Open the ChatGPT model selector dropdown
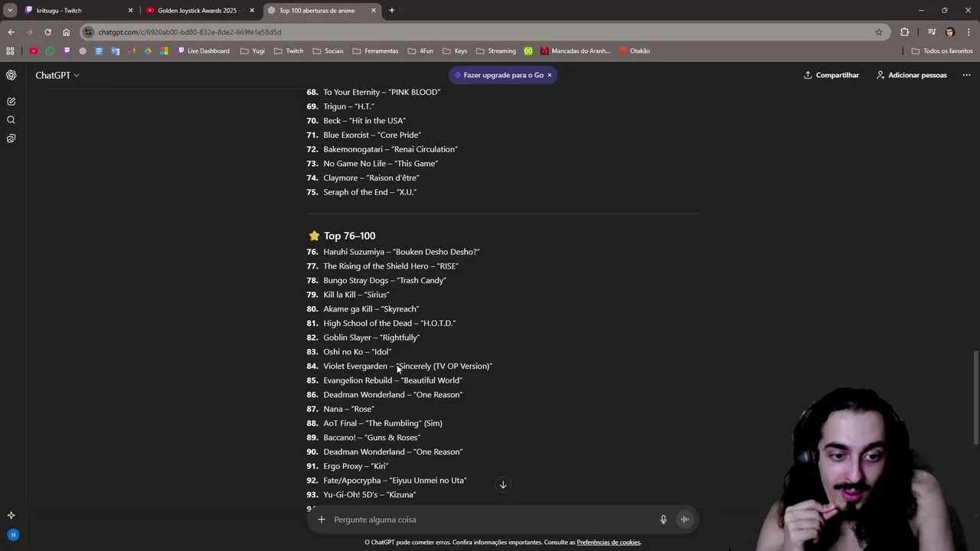980x551 pixels. [57, 75]
